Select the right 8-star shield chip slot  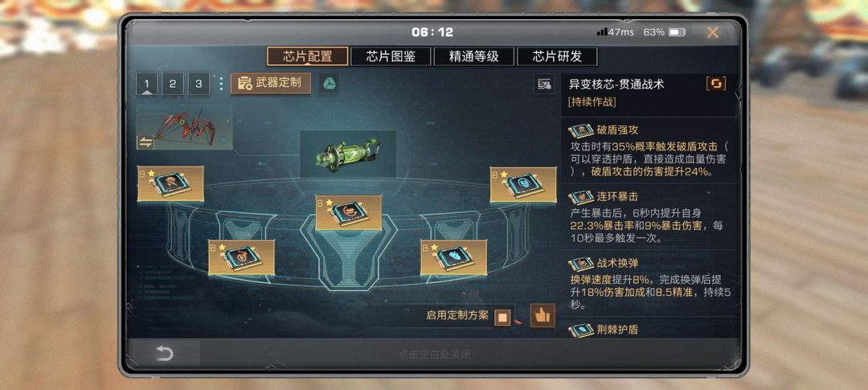coord(523,184)
